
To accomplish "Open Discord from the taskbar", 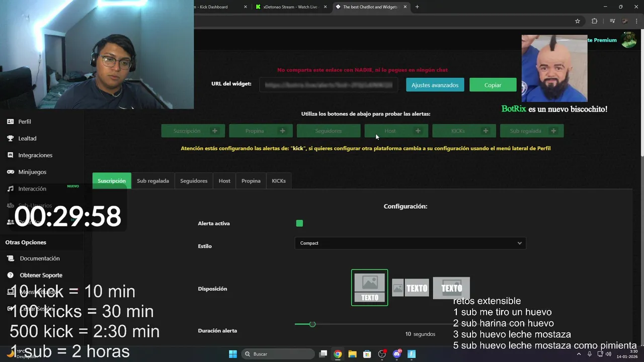I will (x=397, y=354).
